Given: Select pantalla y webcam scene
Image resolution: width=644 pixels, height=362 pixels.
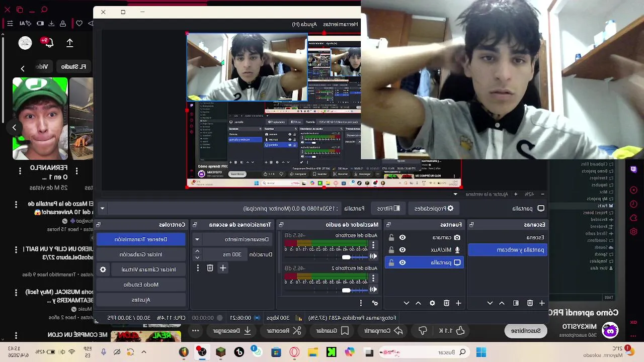Looking at the screenshot, I should point(509,250).
